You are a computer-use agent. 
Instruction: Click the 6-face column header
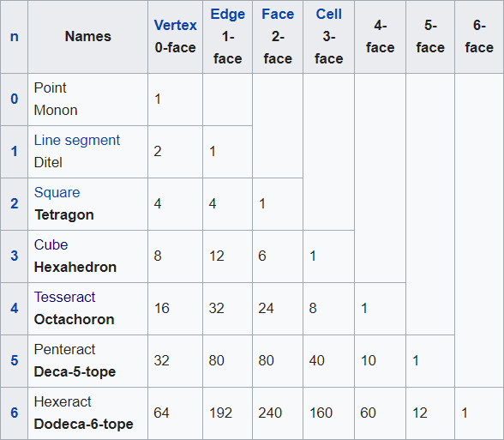[x=479, y=36]
